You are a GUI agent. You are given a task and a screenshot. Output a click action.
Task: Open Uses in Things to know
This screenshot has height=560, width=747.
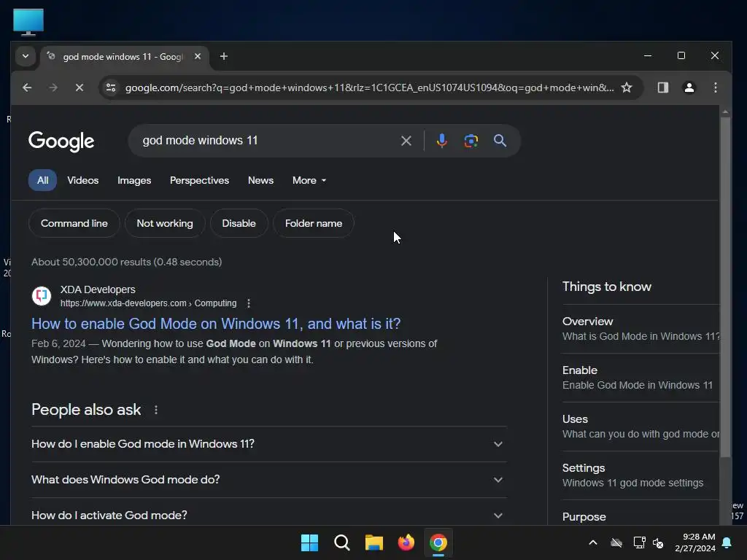coord(640,426)
